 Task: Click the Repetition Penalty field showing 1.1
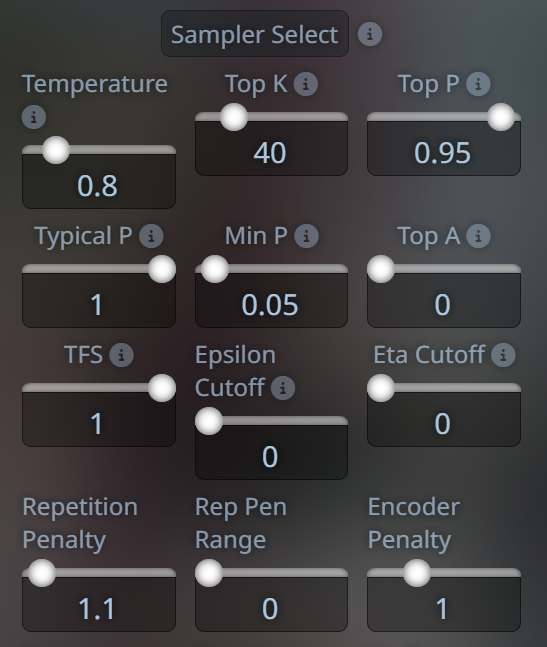tap(99, 604)
